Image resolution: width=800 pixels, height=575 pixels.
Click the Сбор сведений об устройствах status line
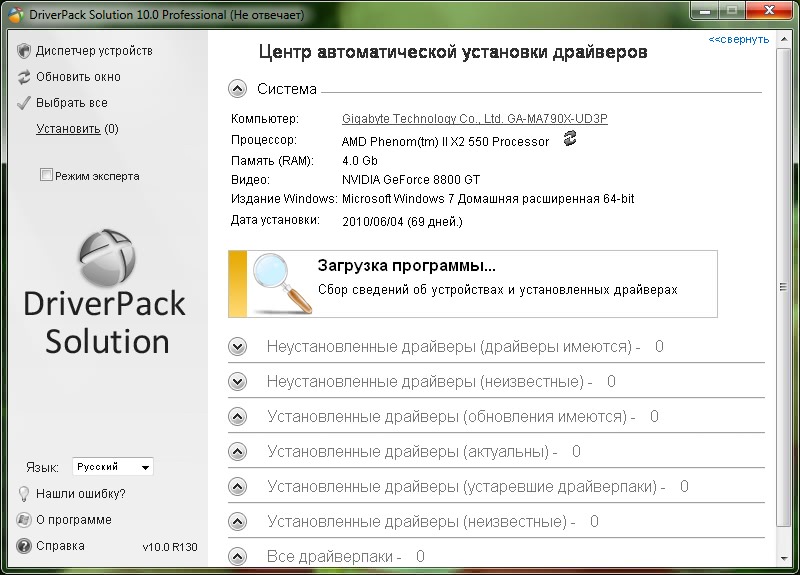(497, 290)
